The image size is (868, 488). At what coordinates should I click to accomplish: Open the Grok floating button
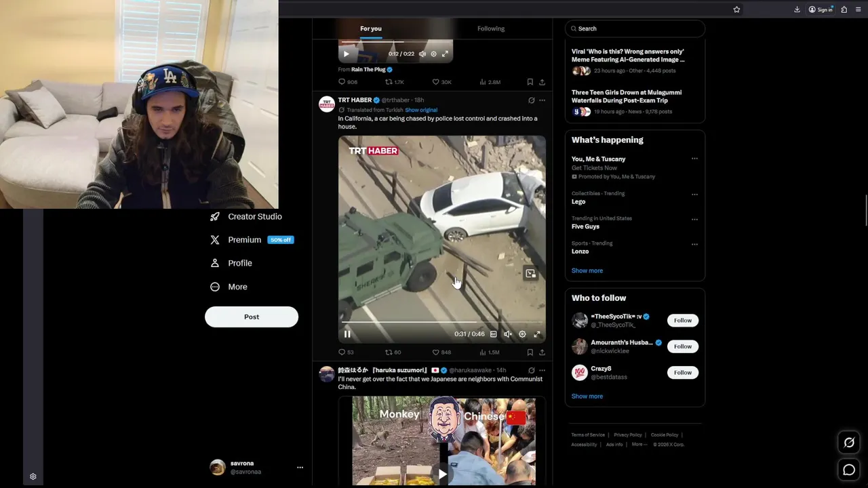(x=849, y=443)
